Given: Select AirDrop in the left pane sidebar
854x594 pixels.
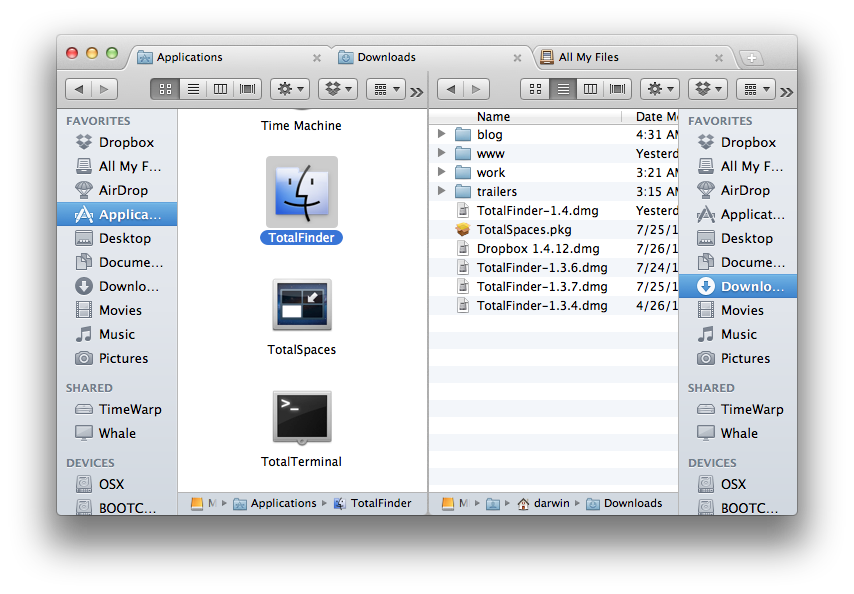Looking at the screenshot, I should 117,190.
